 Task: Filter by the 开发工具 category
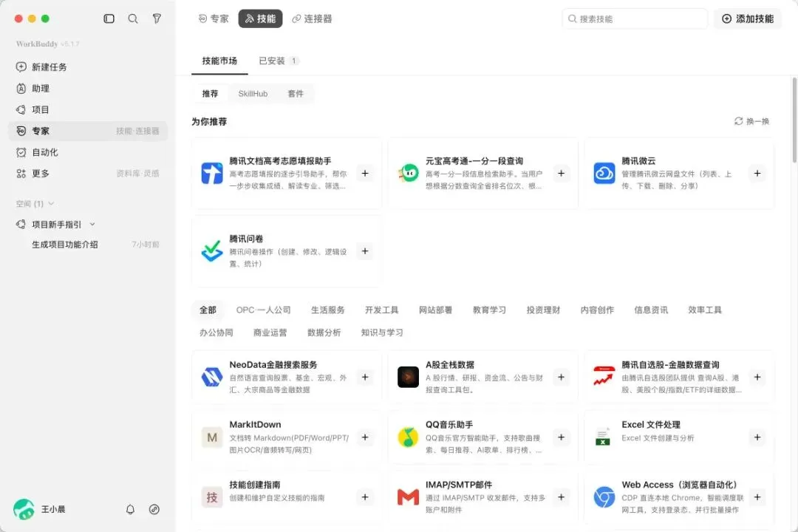[x=382, y=310]
